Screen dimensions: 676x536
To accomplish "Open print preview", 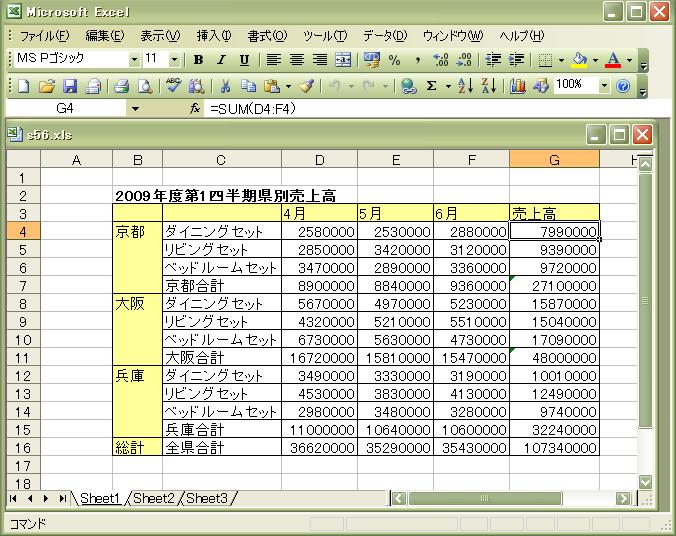I will (145, 86).
